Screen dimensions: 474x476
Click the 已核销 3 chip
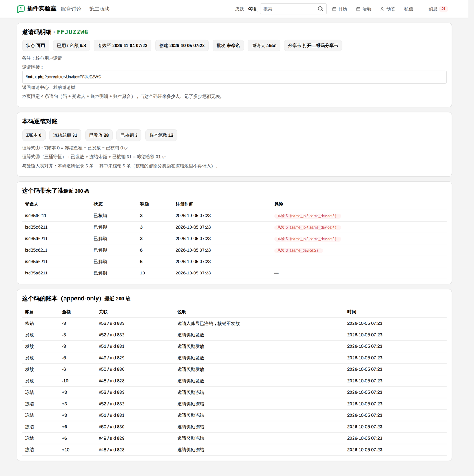point(129,135)
